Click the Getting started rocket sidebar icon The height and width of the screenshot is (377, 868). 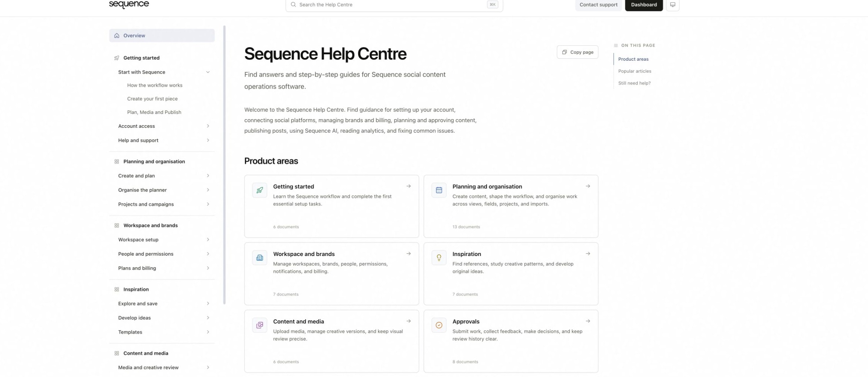point(117,58)
